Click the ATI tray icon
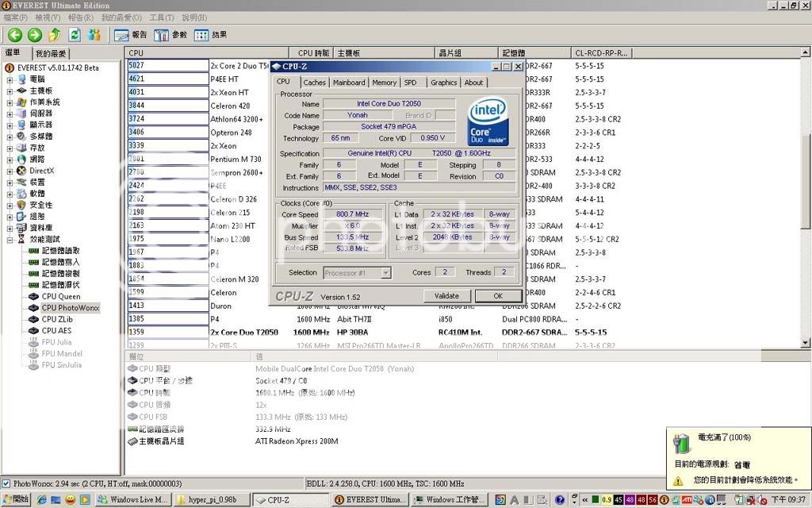This screenshot has height=508, width=812. coord(687,500)
